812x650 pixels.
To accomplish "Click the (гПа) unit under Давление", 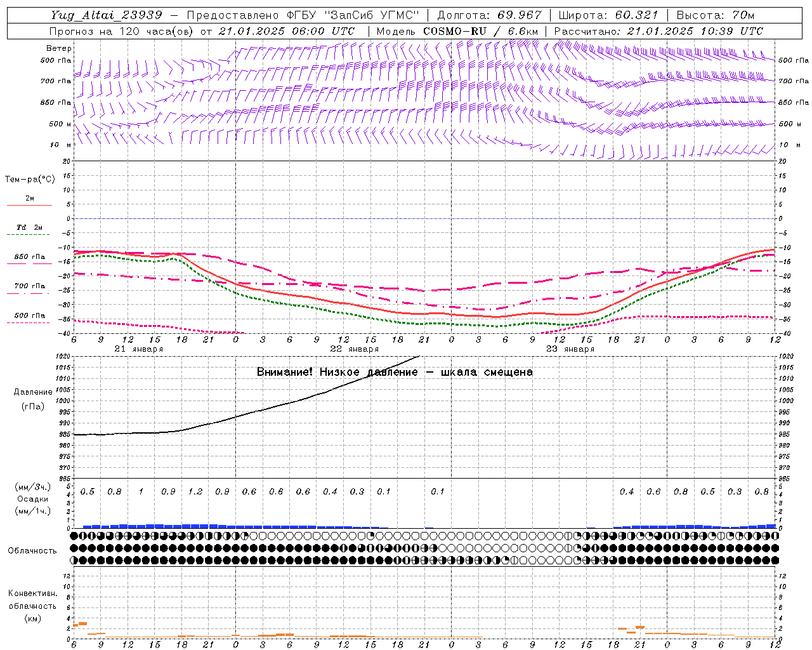I will pyautogui.click(x=32, y=407).
